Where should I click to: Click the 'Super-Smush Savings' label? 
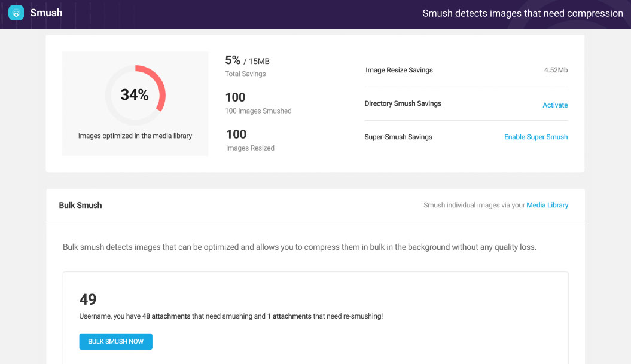pos(398,137)
